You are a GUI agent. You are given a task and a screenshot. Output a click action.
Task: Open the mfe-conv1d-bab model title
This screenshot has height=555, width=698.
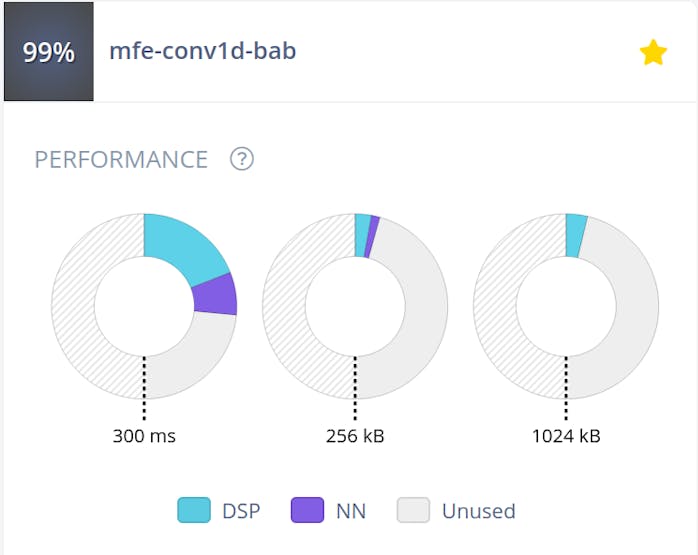(x=202, y=51)
